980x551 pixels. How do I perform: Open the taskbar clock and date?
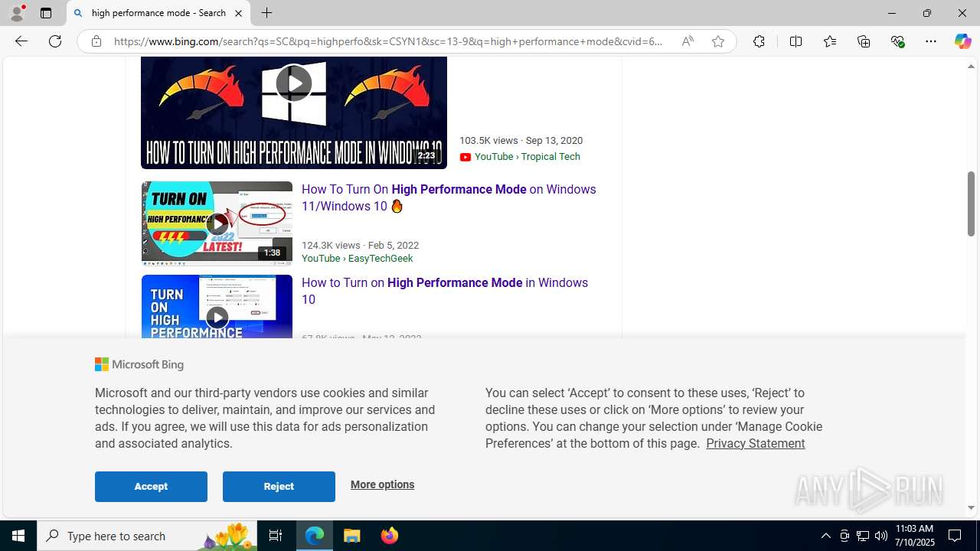pyautogui.click(x=914, y=536)
